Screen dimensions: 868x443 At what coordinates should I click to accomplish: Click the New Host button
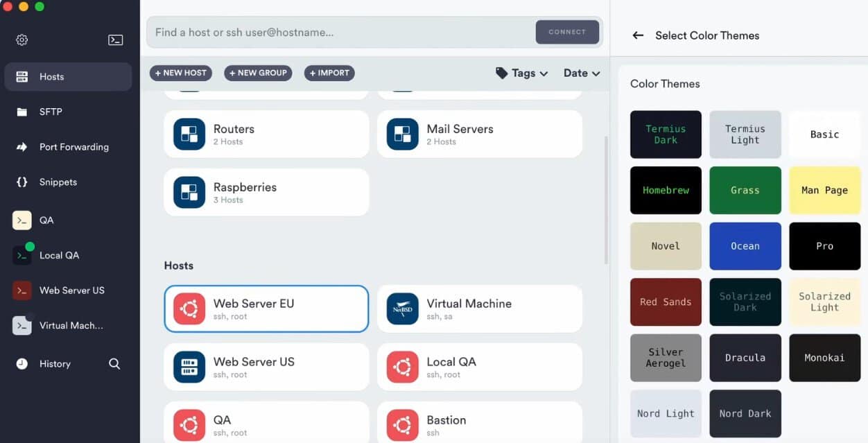tap(181, 73)
